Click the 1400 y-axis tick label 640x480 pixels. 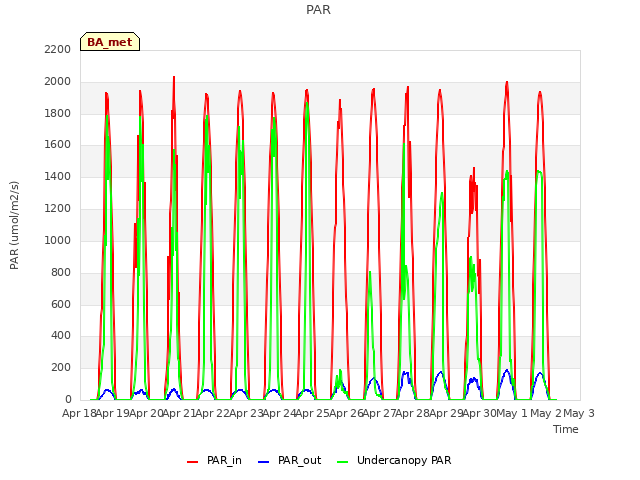tap(58, 177)
